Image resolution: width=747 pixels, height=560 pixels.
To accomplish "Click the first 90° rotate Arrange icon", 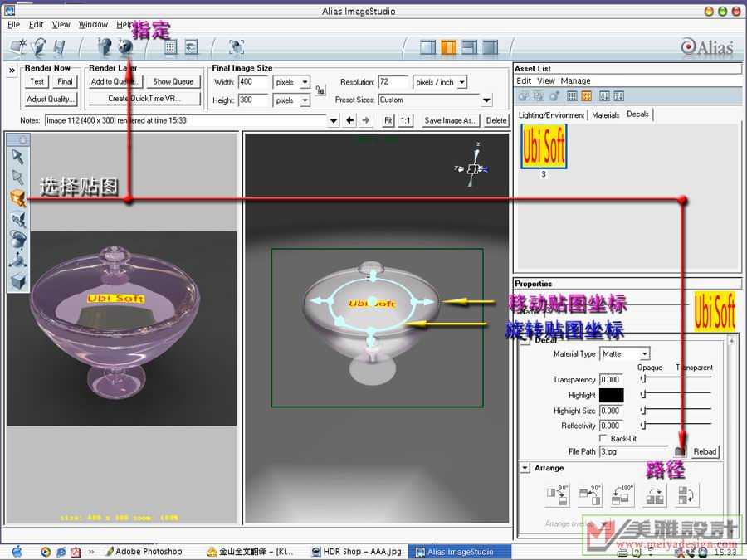I will coord(558,495).
